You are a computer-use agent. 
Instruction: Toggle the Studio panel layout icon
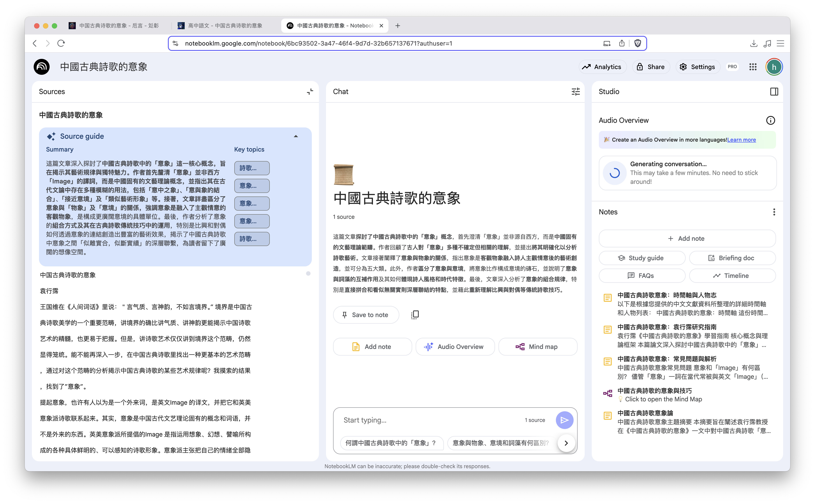click(x=774, y=92)
